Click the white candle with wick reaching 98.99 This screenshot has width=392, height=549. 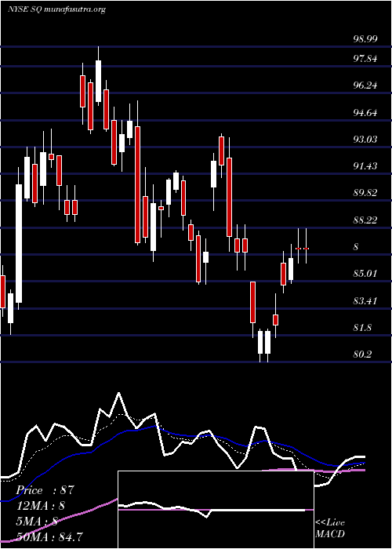click(98, 81)
